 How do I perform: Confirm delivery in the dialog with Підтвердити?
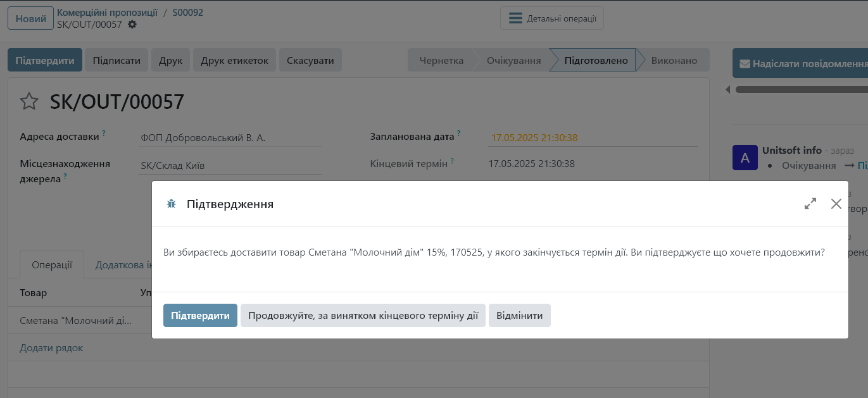[x=200, y=315]
